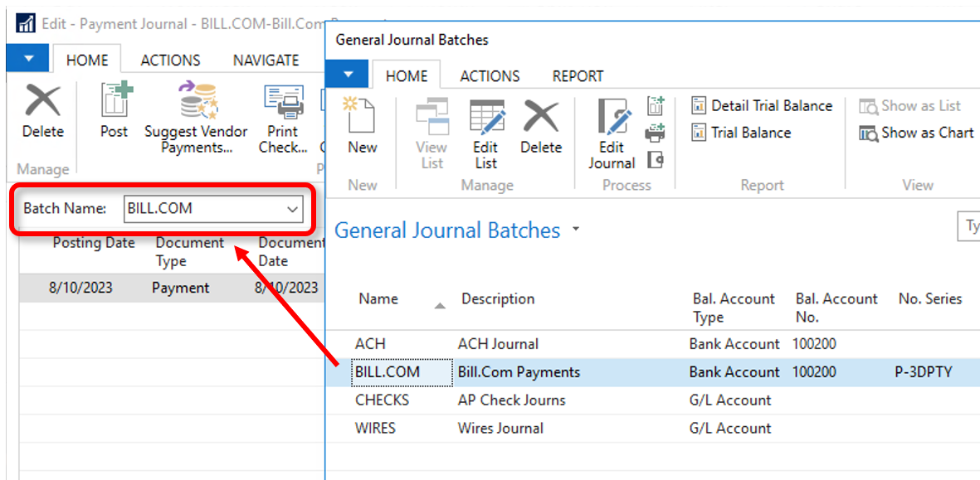Viewport: 980px width, 480px height.
Task: Select the WIRES batch row
Action: 376,429
